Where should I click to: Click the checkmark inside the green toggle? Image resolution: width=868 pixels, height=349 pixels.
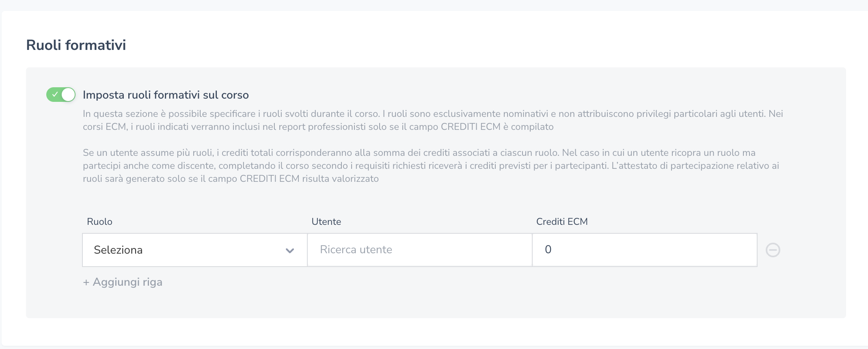click(55, 95)
